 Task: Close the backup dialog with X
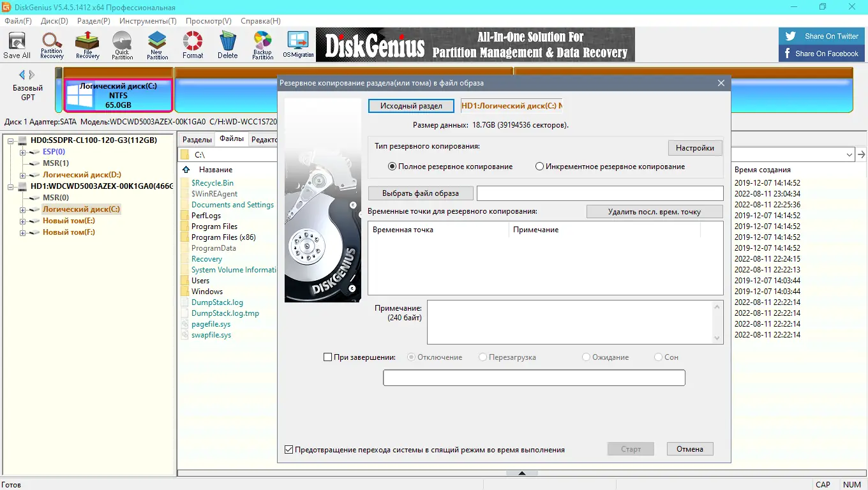click(721, 83)
